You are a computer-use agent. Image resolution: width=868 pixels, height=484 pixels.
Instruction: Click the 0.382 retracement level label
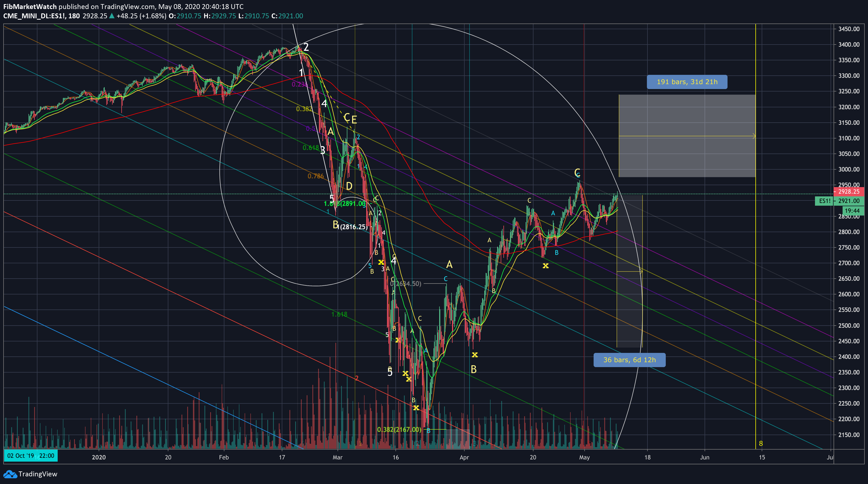click(304, 109)
